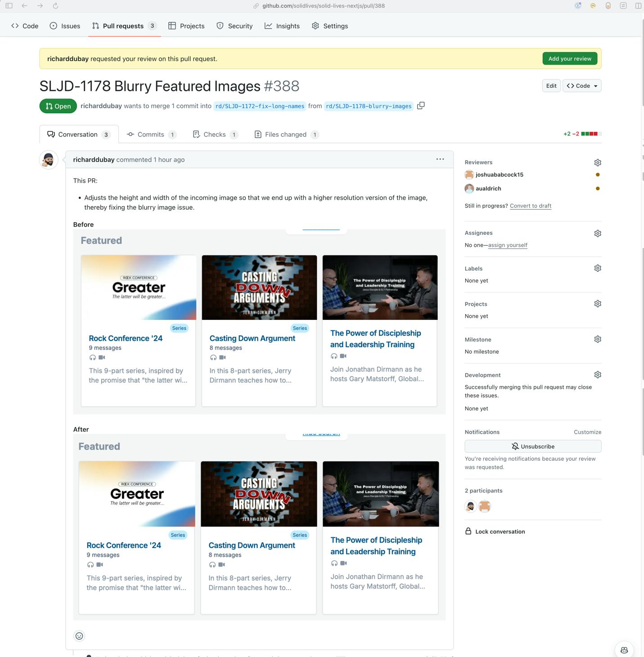
Task: Convert pull request to draft
Action: click(x=530, y=206)
